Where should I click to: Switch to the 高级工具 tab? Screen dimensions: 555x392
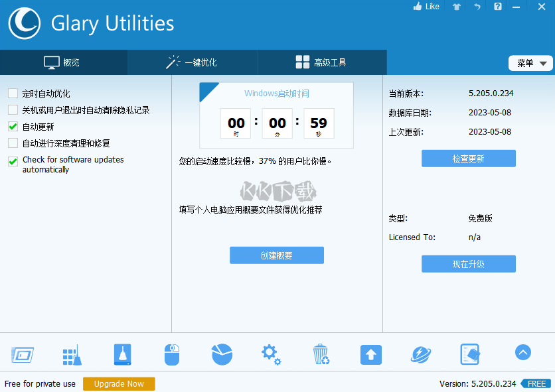[x=321, y=62]
